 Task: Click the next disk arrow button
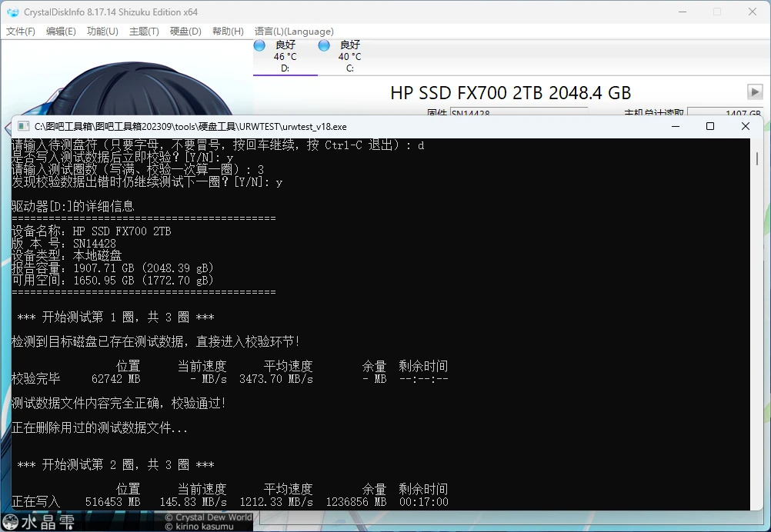tap(755, 91)
